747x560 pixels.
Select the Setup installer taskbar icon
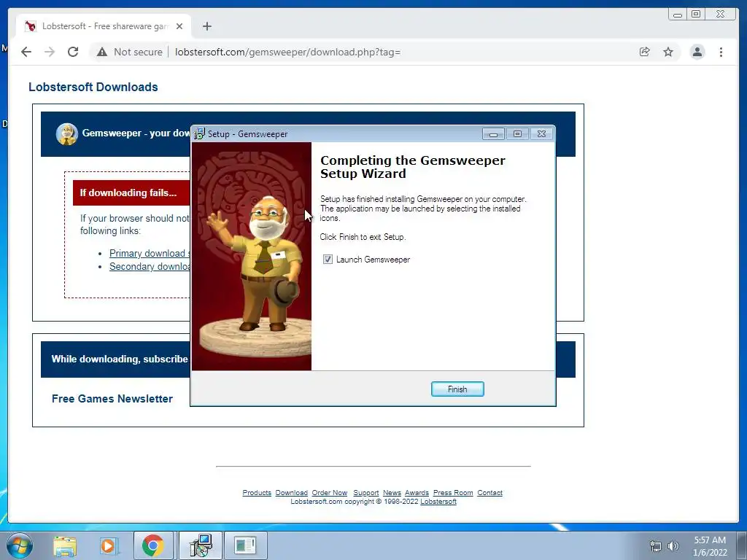click(200, 545)
